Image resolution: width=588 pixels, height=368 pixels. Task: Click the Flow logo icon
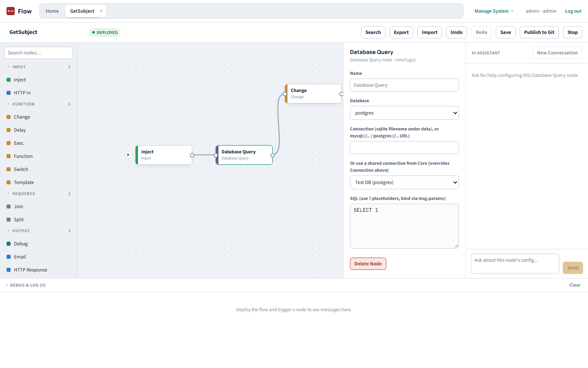11,11
